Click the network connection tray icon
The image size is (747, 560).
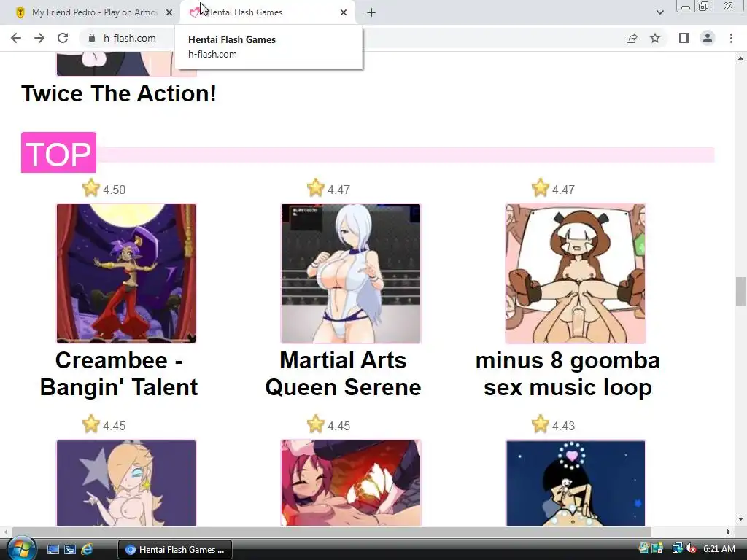(x=677, y=549)
